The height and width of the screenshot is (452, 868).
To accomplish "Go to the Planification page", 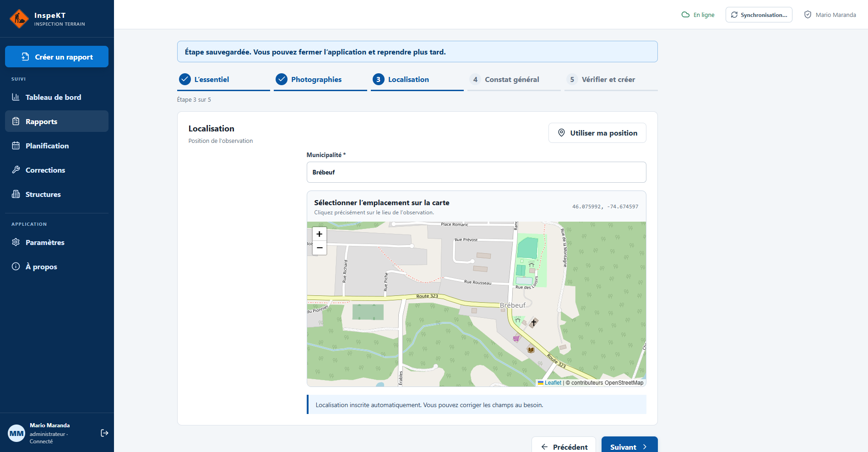I will pos(57,146).
